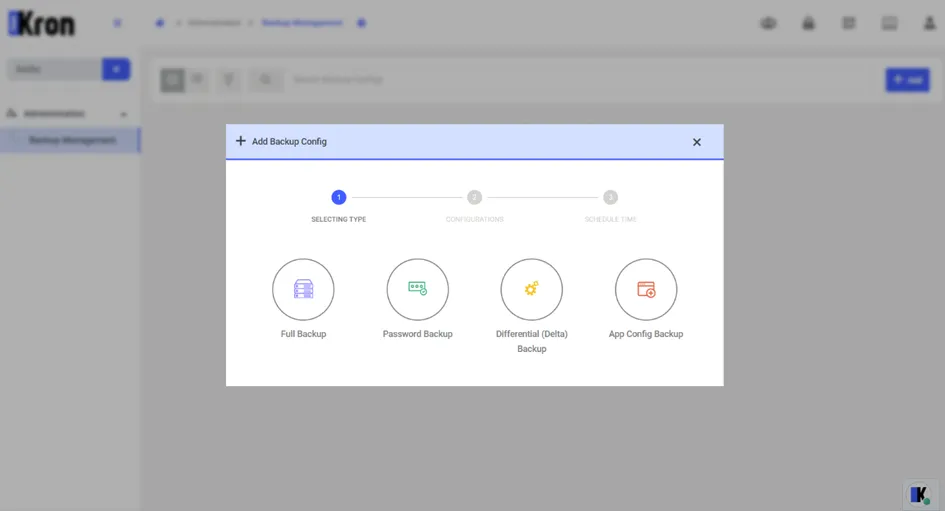This screenshot has width=945, height=511.
Task: Focus the sidebar search field
Action: point(54,69)
